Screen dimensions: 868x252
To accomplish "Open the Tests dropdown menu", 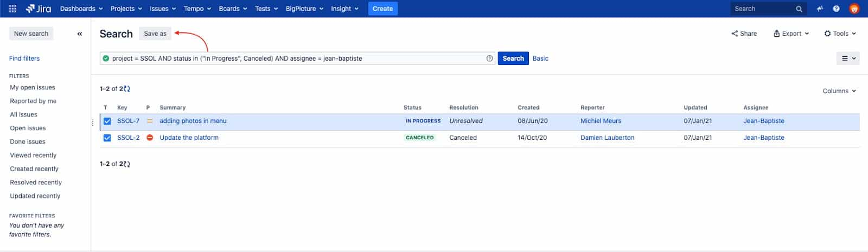I will tap(266, 9).
